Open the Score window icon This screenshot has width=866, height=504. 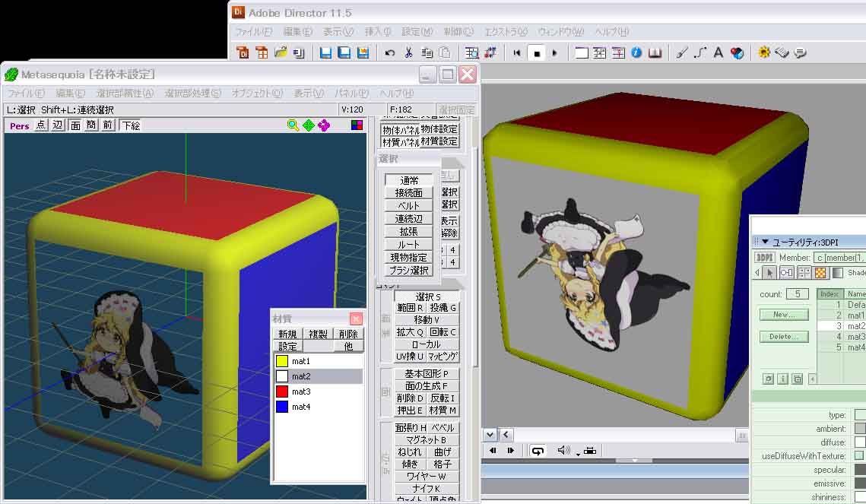tap(618, 53)
